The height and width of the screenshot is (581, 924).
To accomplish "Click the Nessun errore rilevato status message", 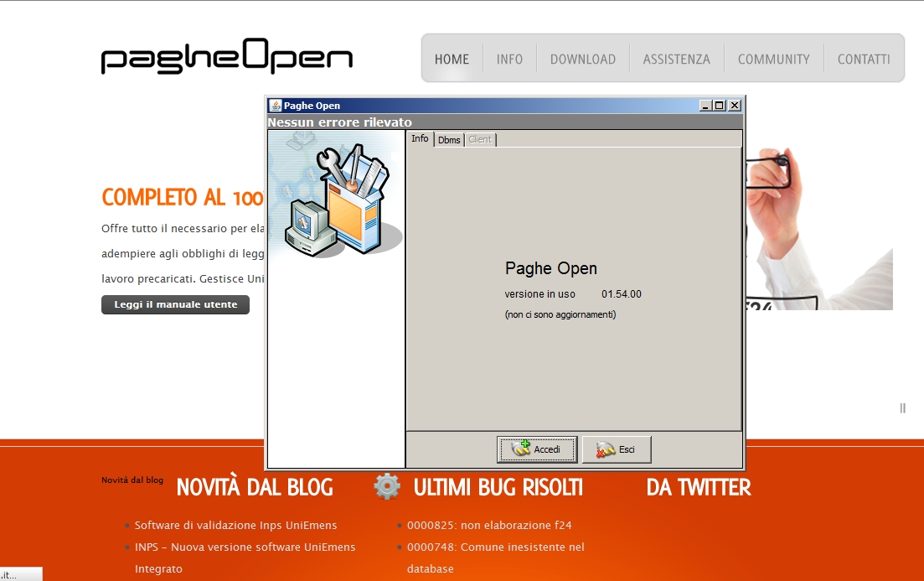I will tap(339, 122).
